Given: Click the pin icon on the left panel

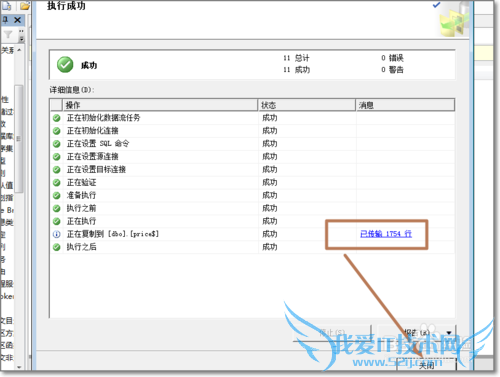Looking at the screenshot, I should [x=5, y=20].
